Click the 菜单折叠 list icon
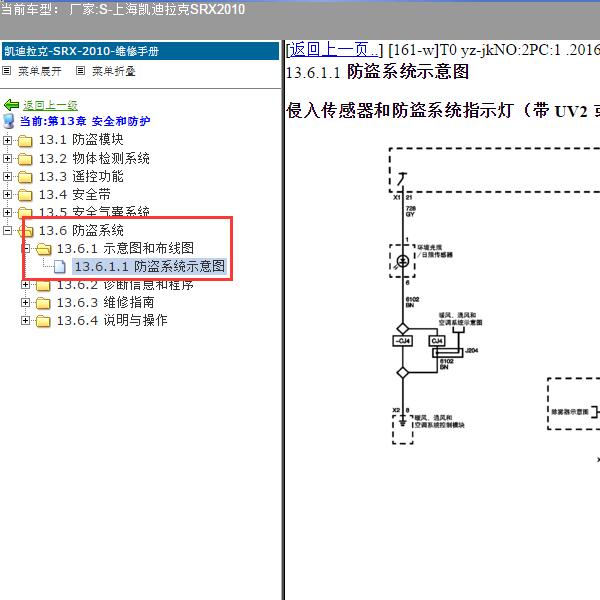Image resolution: width=600 pixels, height=600 pixels. tap(80, 71)
